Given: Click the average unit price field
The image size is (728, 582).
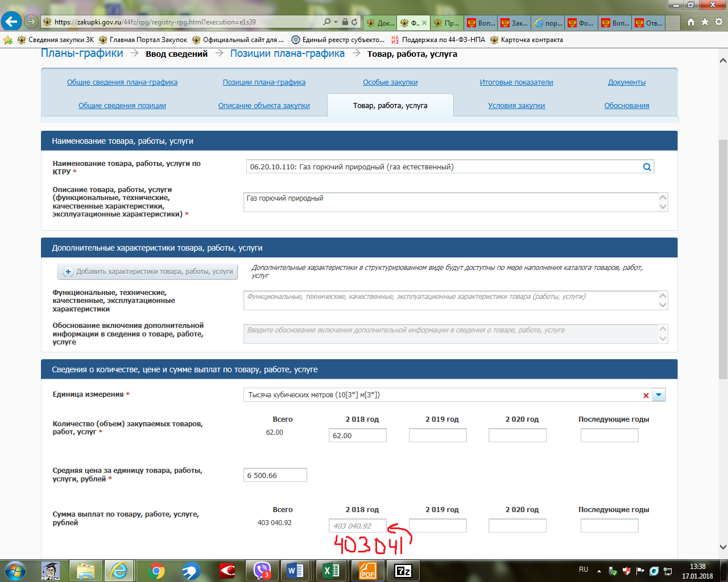Looking at the screenshot, I should click(275, 475).
